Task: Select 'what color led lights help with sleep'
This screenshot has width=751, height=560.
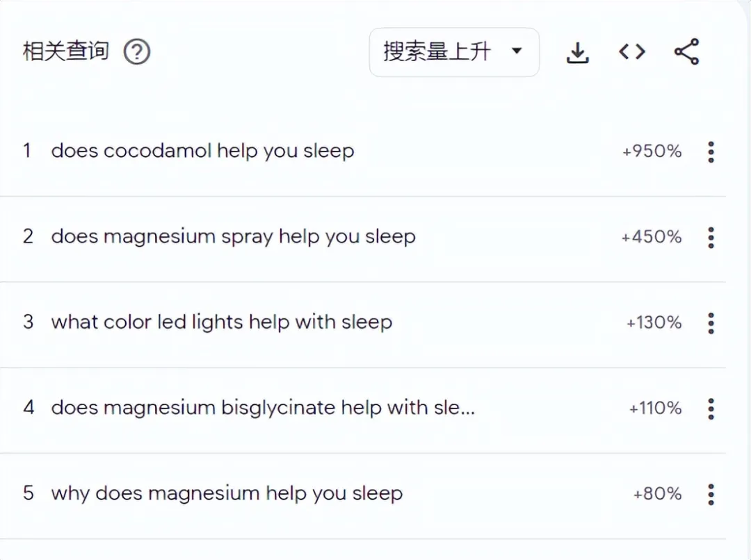Action: point(221,322)
